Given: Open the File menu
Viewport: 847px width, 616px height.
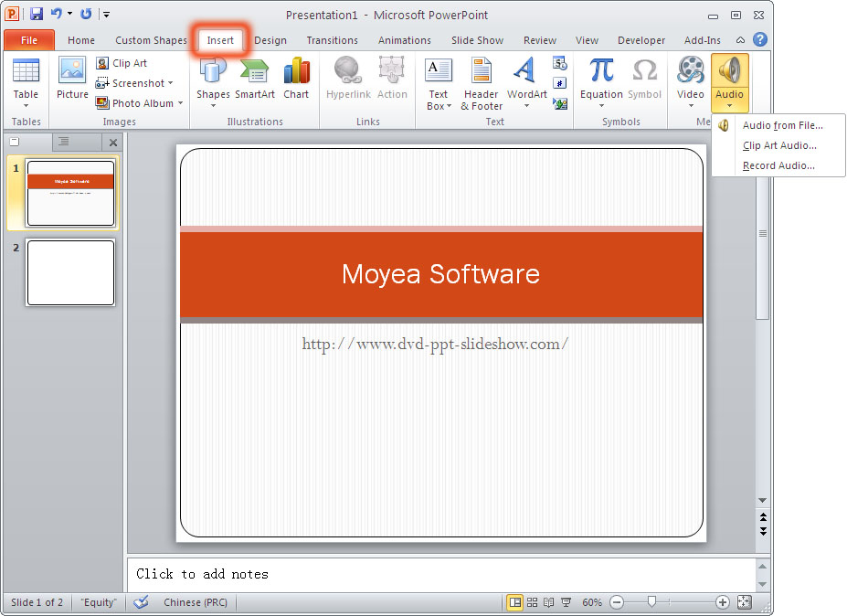Looking at the screenshot, I should 28,40.
